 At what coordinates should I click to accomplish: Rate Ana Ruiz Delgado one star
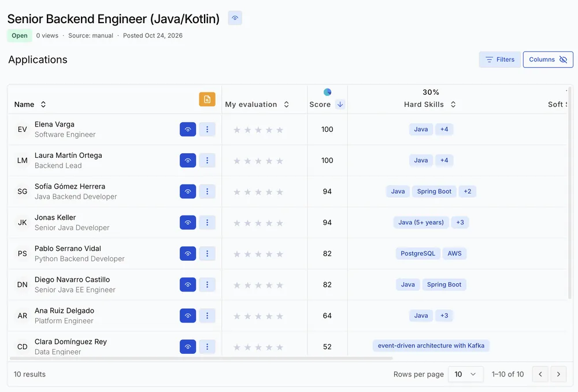(237, 316)
